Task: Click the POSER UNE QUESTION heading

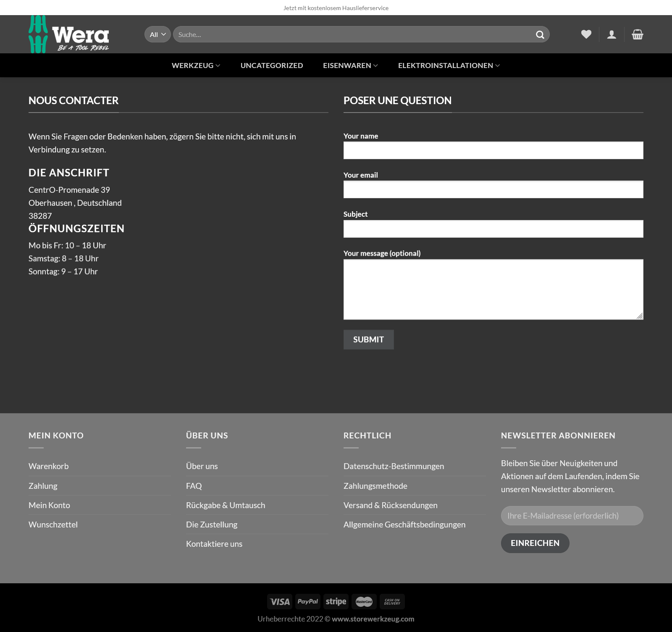Action: tap(397, 100)
